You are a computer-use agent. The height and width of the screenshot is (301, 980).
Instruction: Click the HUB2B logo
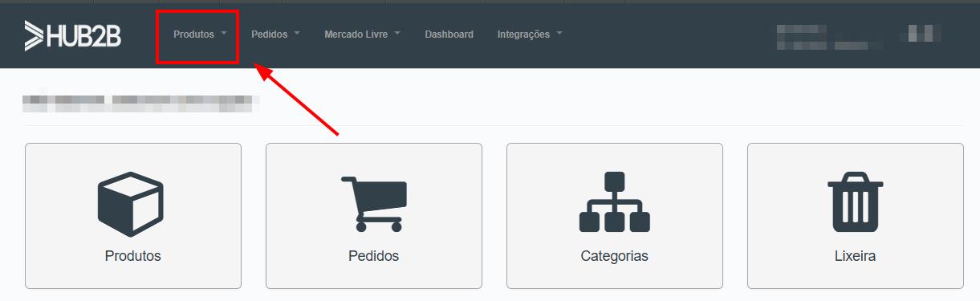(72, 35)
